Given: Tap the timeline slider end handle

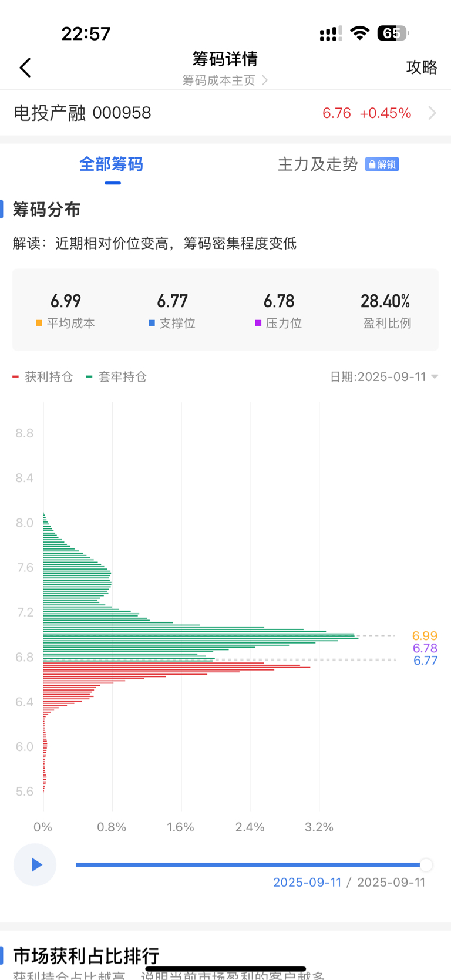Looking at the screenshot, I should (x=426, y=864).
